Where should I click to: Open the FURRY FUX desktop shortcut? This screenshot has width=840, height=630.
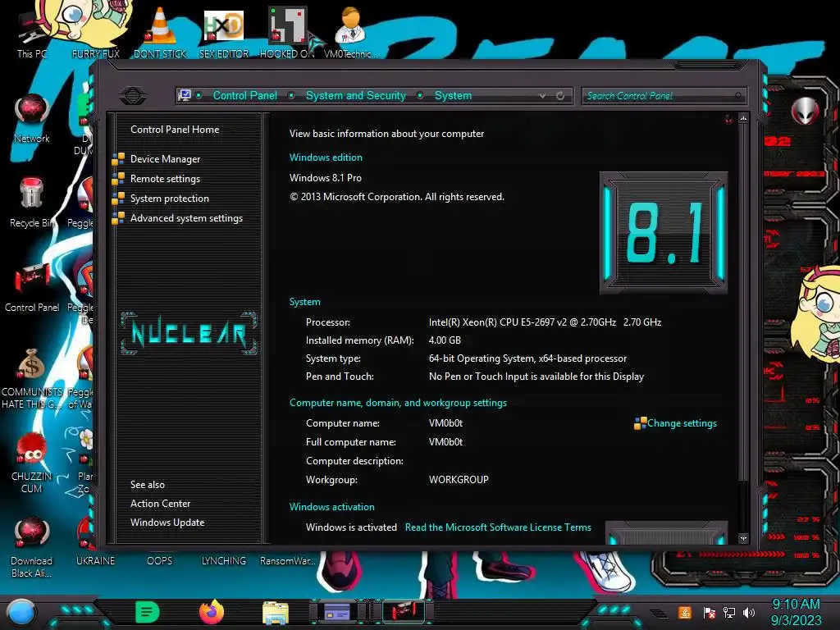(95, 32)
